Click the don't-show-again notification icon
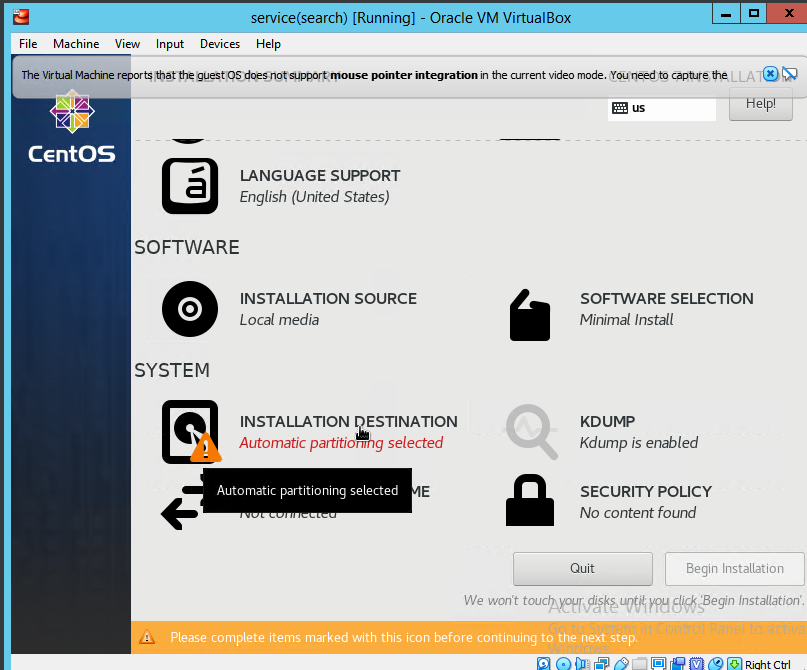807x670 pixels. (790, 74)
